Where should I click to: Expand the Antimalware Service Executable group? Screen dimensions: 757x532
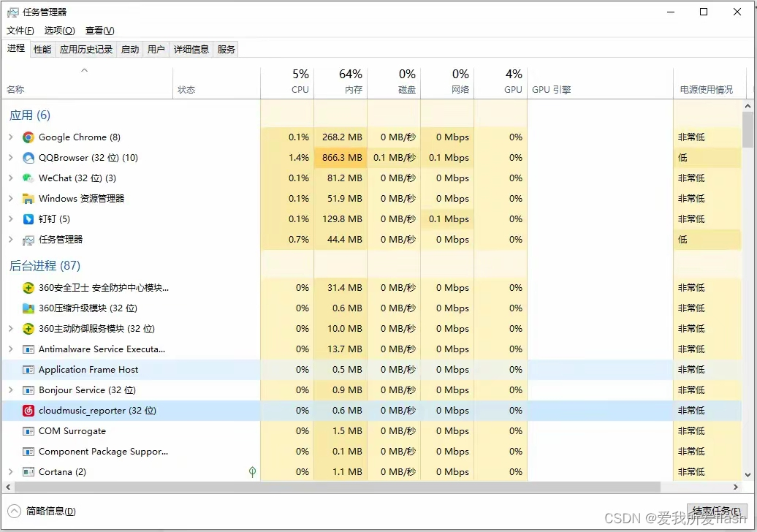(x=11, y=349)
